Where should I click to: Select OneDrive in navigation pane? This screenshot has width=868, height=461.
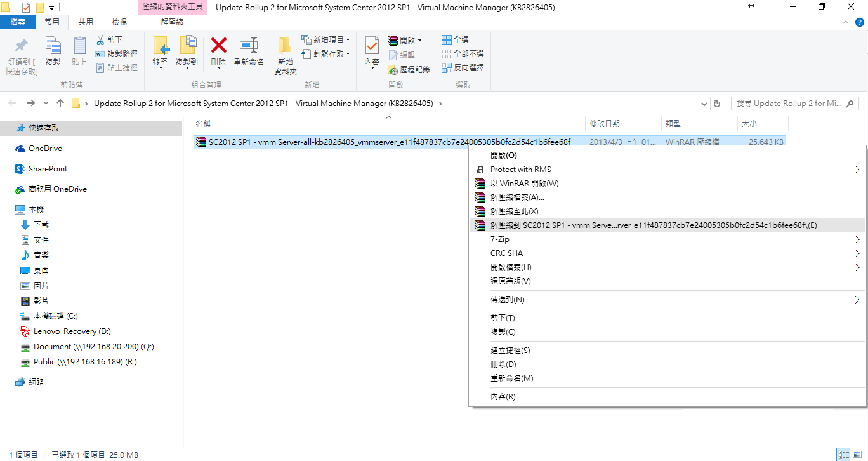coord(45,149)
